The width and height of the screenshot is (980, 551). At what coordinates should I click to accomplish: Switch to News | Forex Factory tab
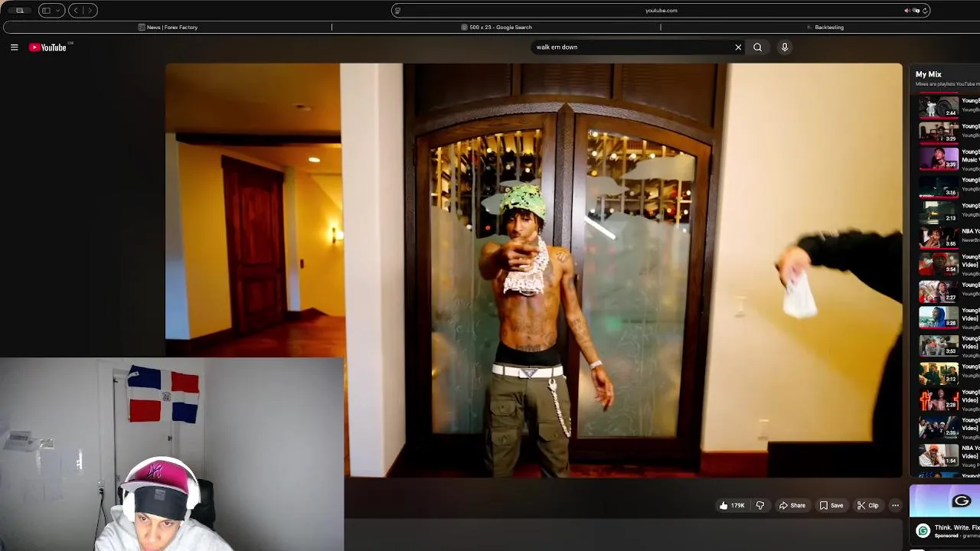click(168, 28)
